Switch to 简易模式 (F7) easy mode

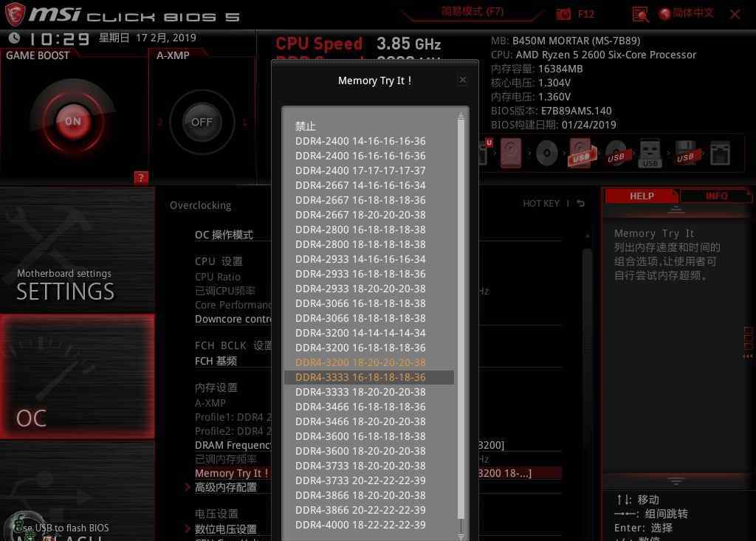472,12
